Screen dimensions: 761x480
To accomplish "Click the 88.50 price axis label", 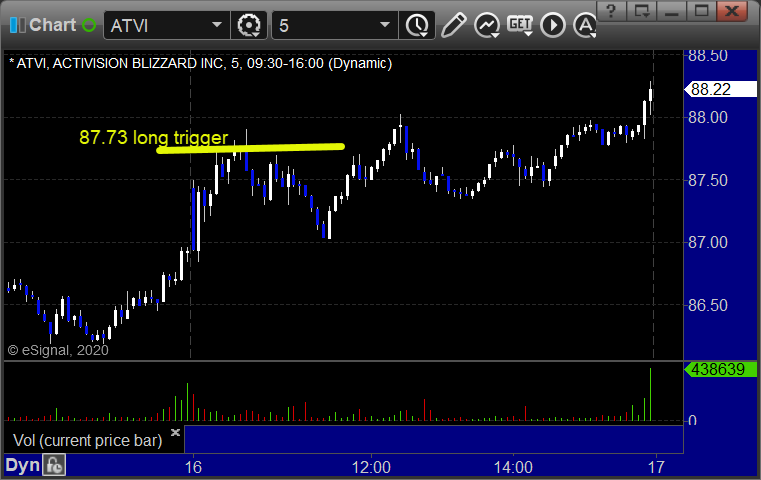I will (x=708, y=56).
